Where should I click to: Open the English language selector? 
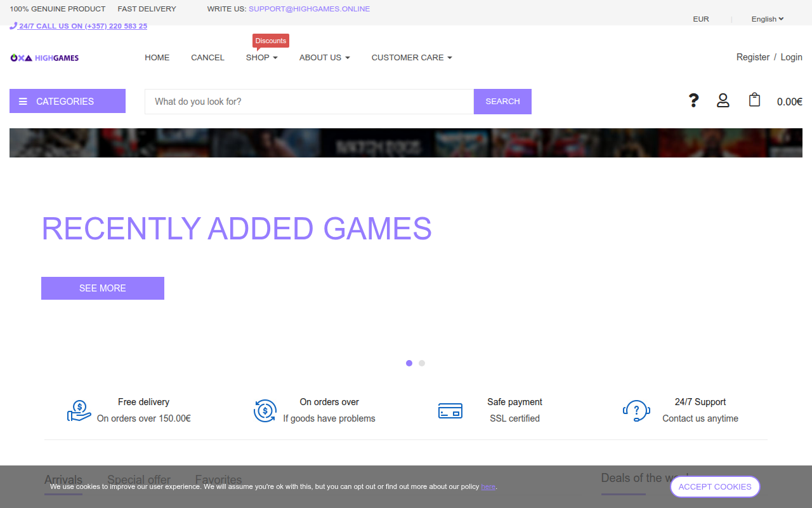click(x=768, y=19)
